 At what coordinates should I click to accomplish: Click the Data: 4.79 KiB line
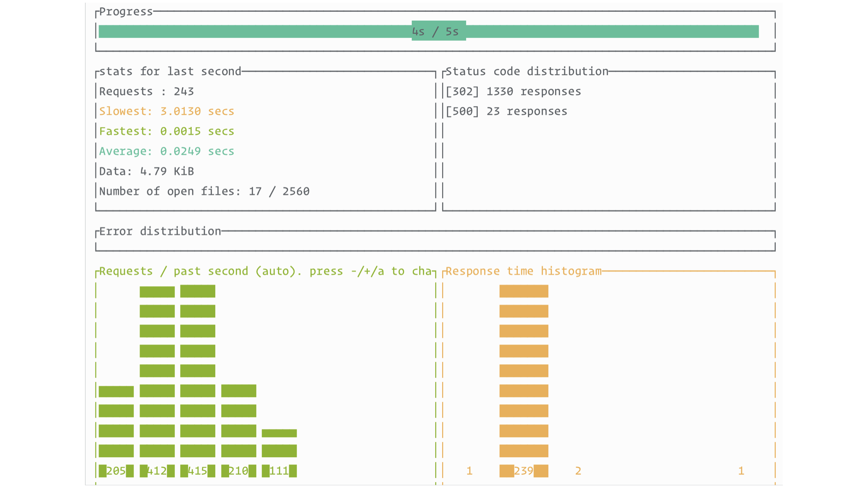coord(146,171)
